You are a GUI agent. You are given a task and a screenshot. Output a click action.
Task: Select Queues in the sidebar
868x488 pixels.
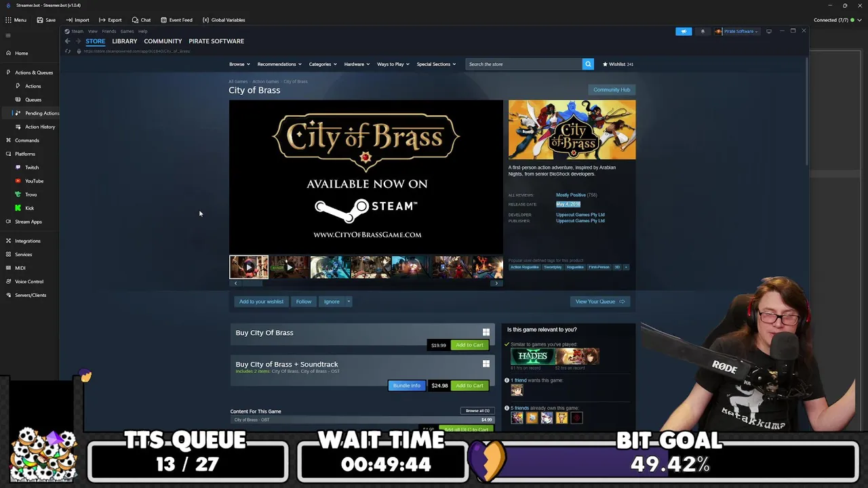[x=33, y=100]
